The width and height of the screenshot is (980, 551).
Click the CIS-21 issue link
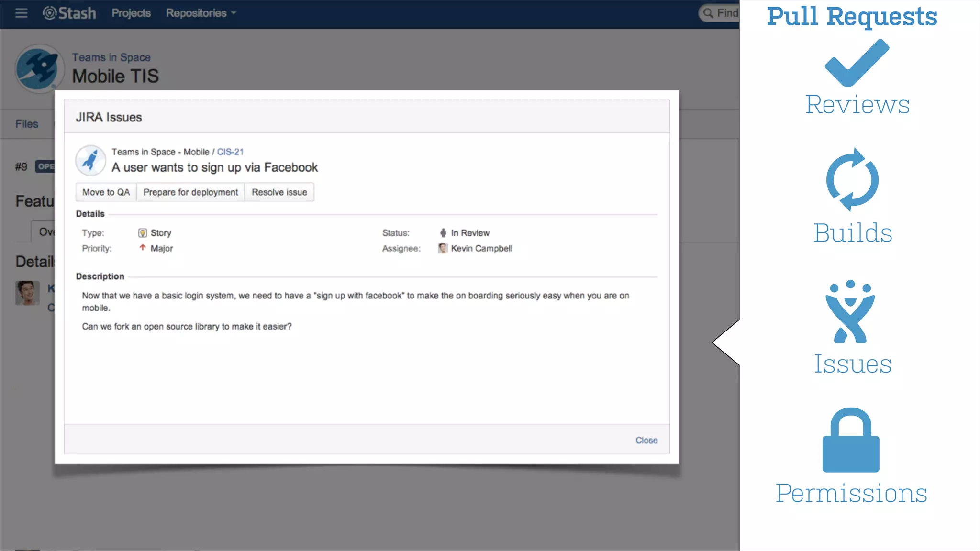click(230, 152)
